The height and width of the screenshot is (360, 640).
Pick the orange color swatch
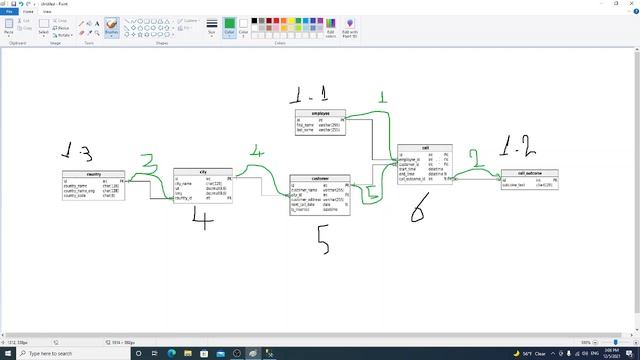(284, 21)
